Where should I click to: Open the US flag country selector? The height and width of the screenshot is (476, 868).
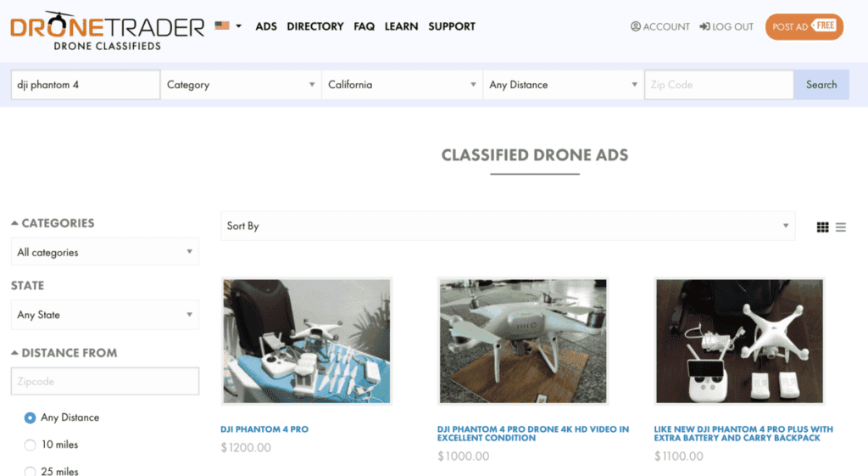[227, 25]
